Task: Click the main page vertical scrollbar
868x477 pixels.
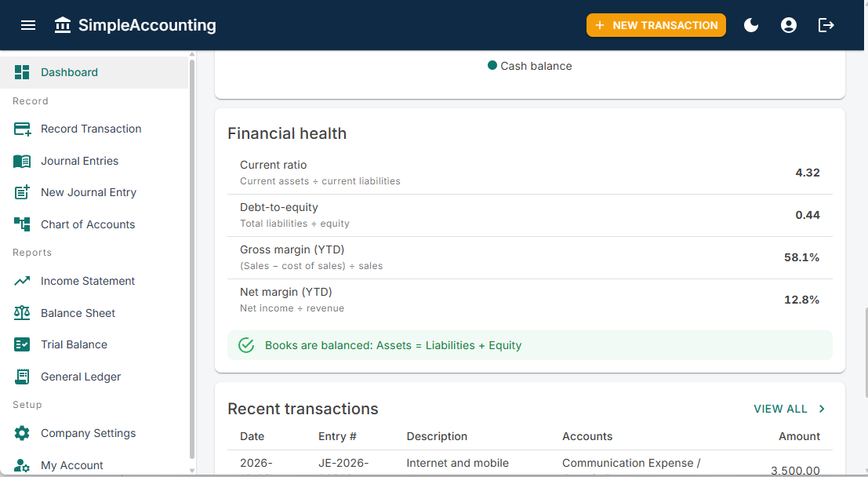Action: point(865,352)
